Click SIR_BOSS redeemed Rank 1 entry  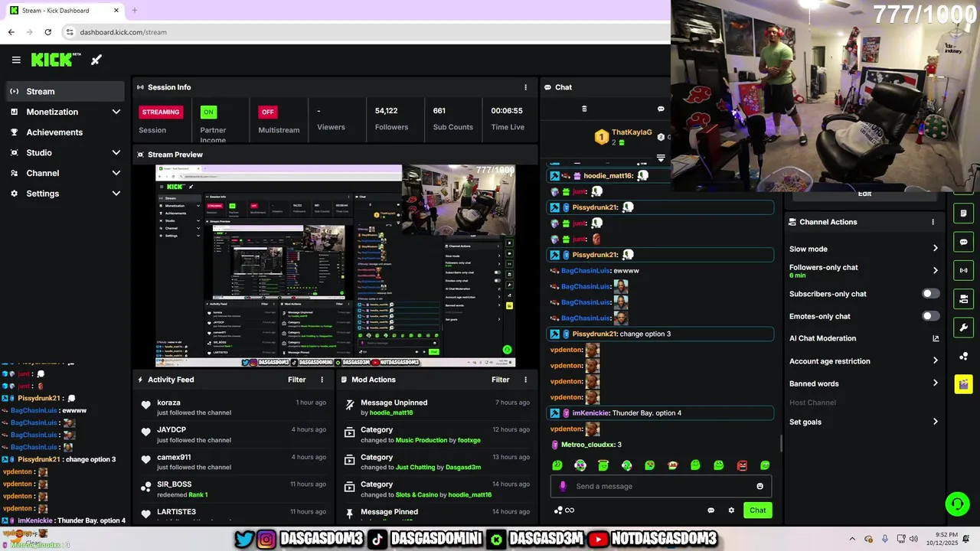pyautogui.click(x=232, y=489)
